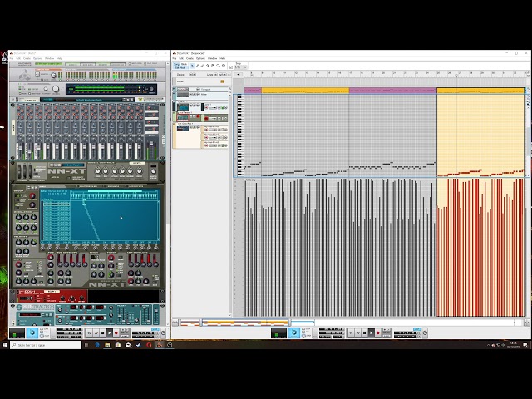The height and width of the screenshot is (399, 532).
Task: Click the Windows taskbar search box
Action: click(46, 345)
